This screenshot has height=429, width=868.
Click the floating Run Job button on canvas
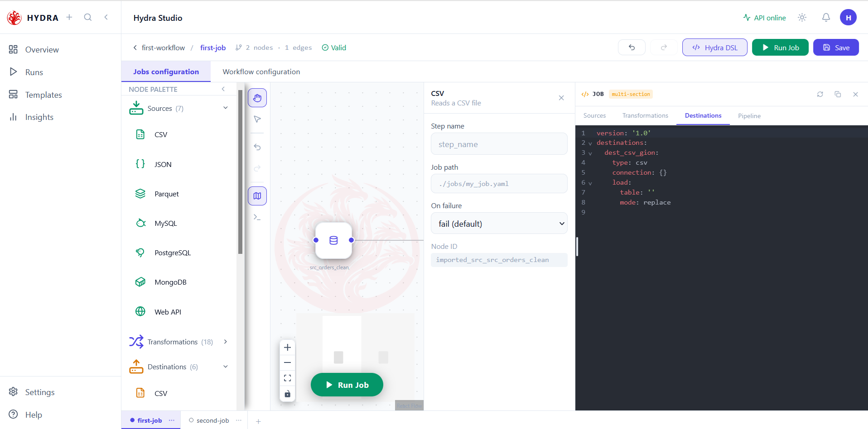click(x=347, y=385)
